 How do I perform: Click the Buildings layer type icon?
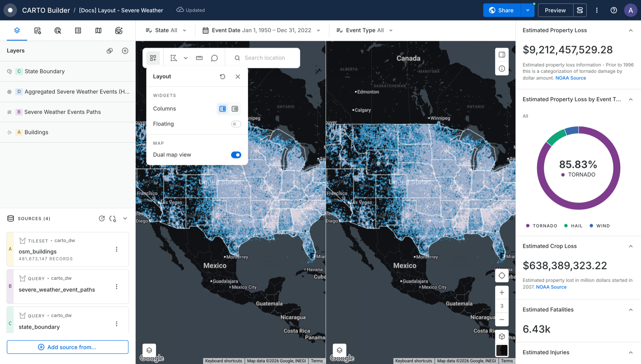click(x=10, y=132)
